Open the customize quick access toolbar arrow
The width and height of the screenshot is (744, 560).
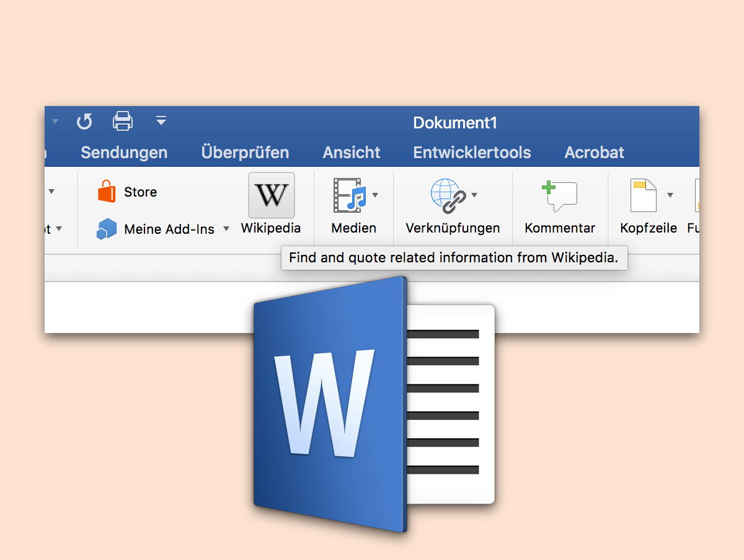coord(161,120)
